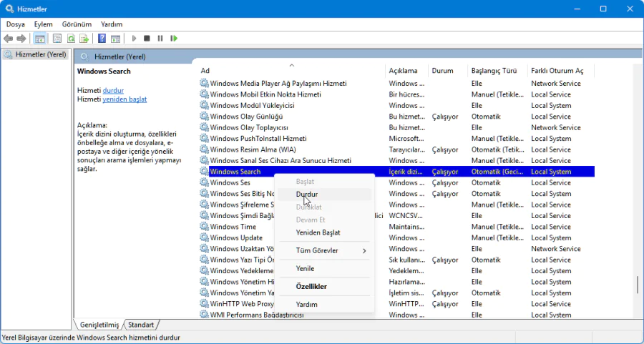Screen dimensions: 644x344
Task: Click the Windows Search name in the highlighted row
Action: point(235,172)
